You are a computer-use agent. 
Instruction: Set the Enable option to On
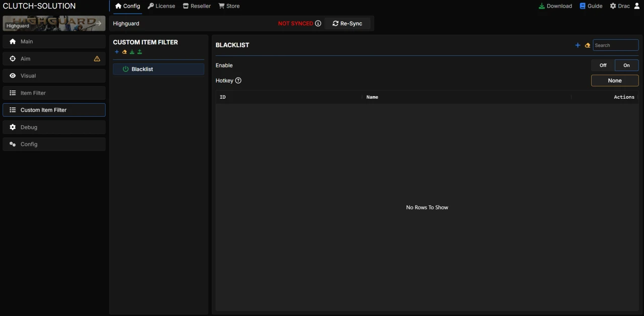(x=626, y=65)
